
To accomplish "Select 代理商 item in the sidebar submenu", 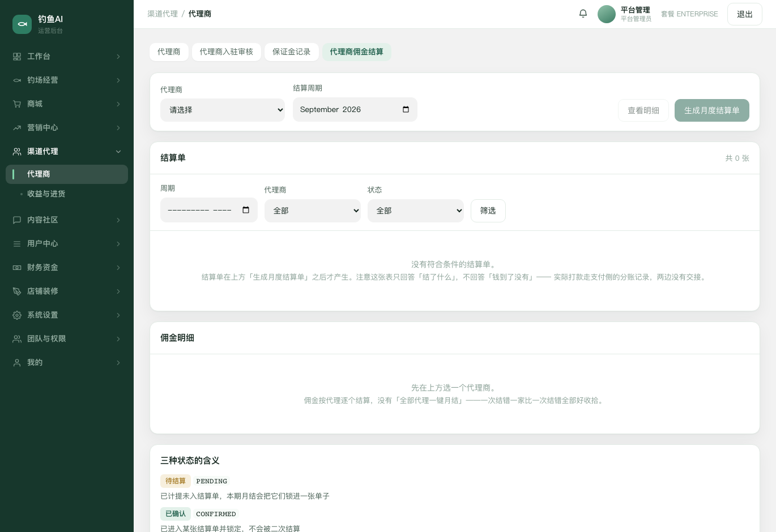I will click(x=67, y=174).
